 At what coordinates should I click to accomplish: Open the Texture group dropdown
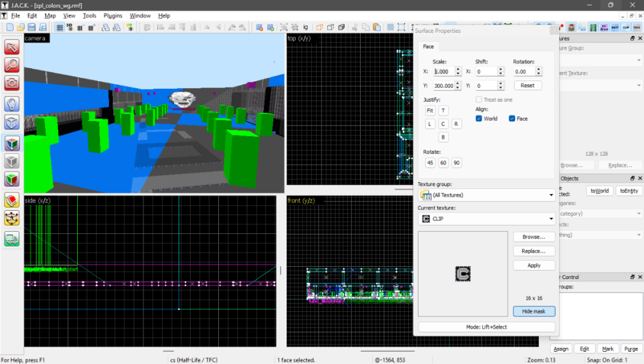tap(486, 195)
